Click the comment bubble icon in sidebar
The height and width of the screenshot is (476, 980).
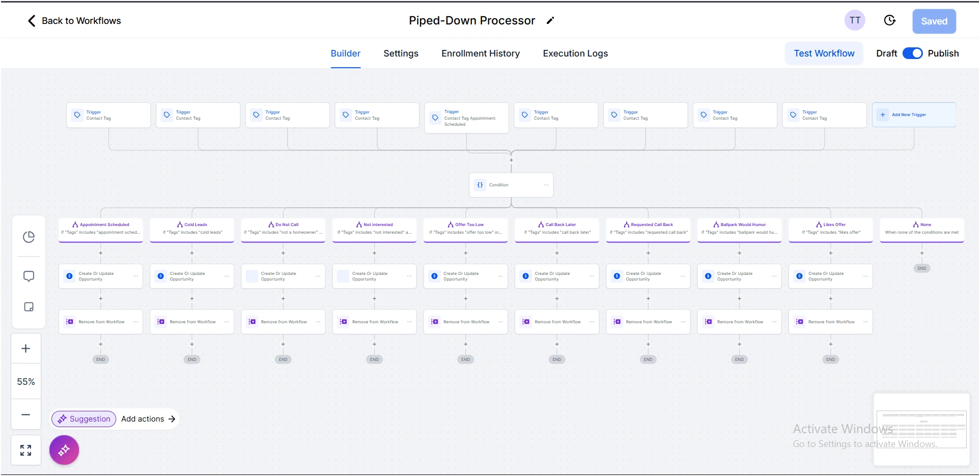click(29, 276)
